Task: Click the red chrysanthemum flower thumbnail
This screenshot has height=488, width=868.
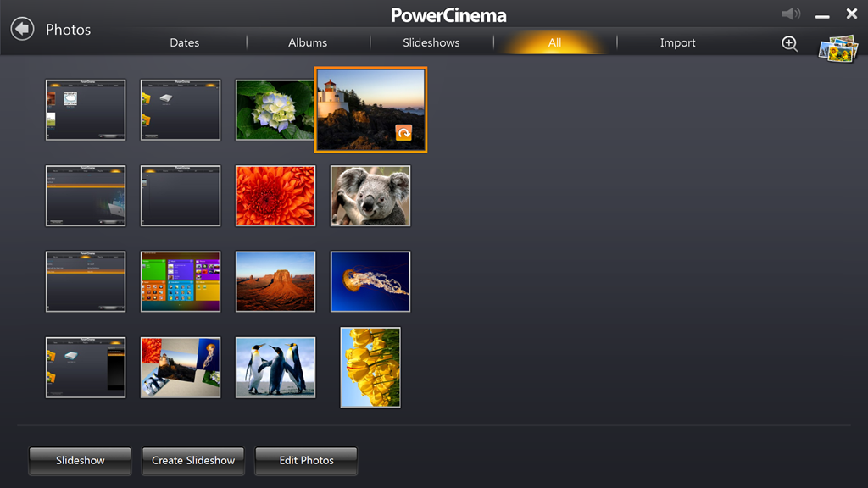Action: [275, 196]
